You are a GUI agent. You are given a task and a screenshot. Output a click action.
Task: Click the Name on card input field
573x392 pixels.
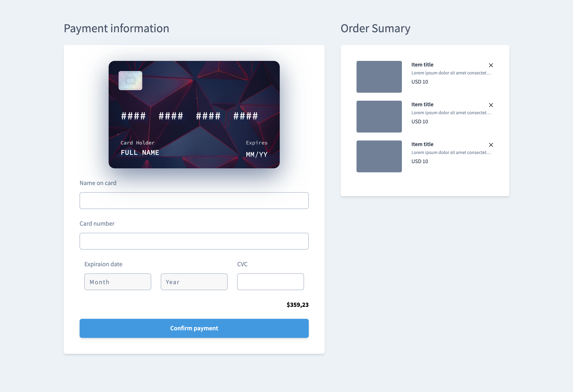coord(194,200)
